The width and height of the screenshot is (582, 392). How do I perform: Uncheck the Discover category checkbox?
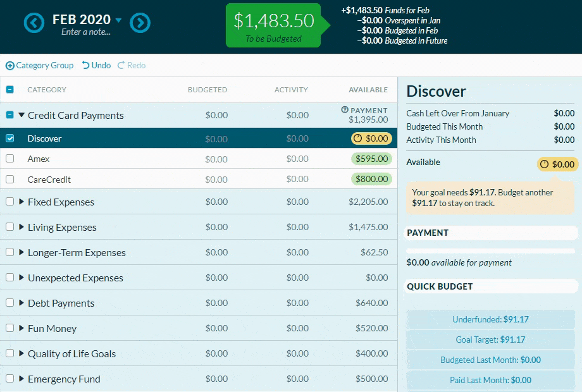point(10,138)
